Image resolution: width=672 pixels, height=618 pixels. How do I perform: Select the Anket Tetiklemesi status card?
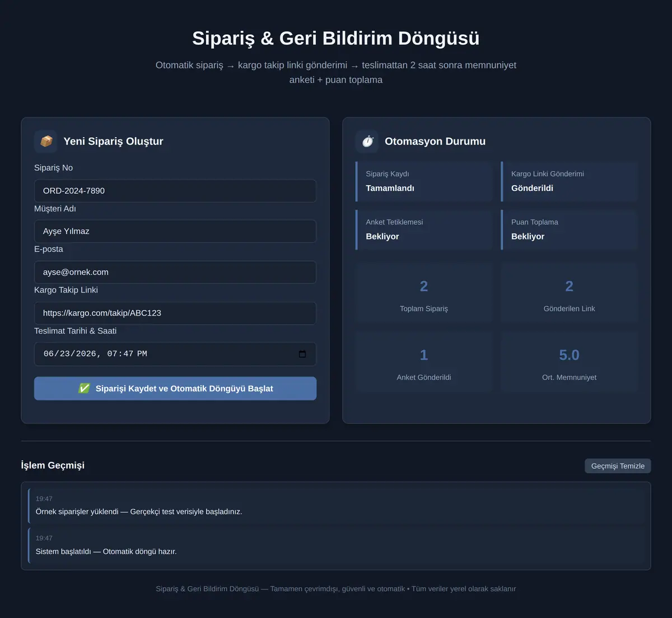pyautogui.click(x=424, y=230)
